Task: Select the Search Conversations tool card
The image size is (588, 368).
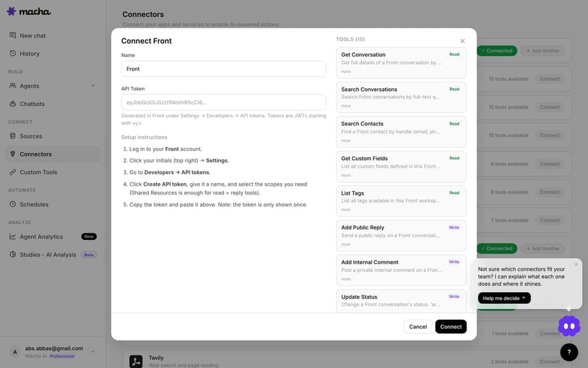Action: click(x=401, y=97)
